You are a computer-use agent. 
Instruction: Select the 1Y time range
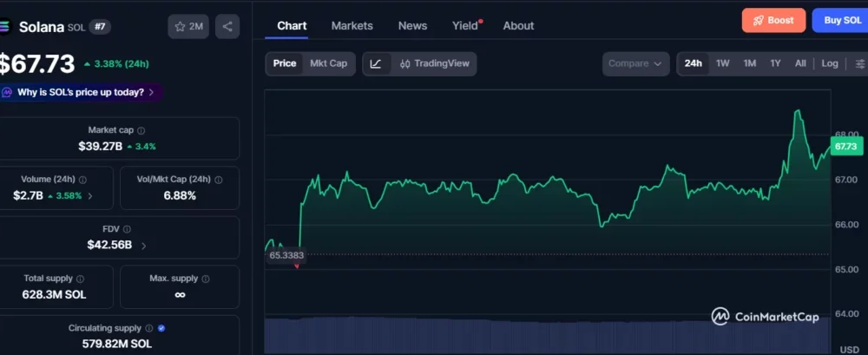775,63
